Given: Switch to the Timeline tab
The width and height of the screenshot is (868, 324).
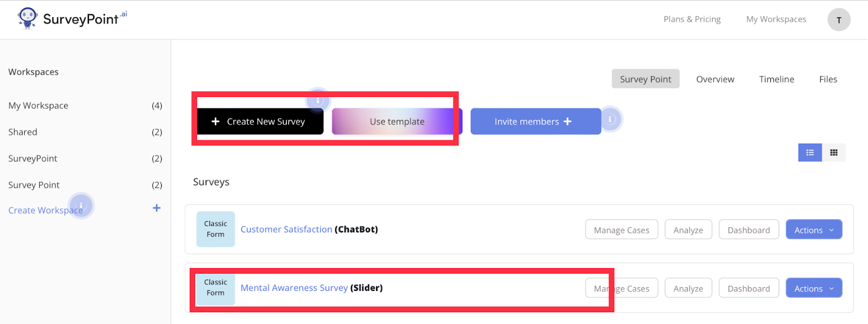Looking at the screenshot, I should (x=776, y=79).
